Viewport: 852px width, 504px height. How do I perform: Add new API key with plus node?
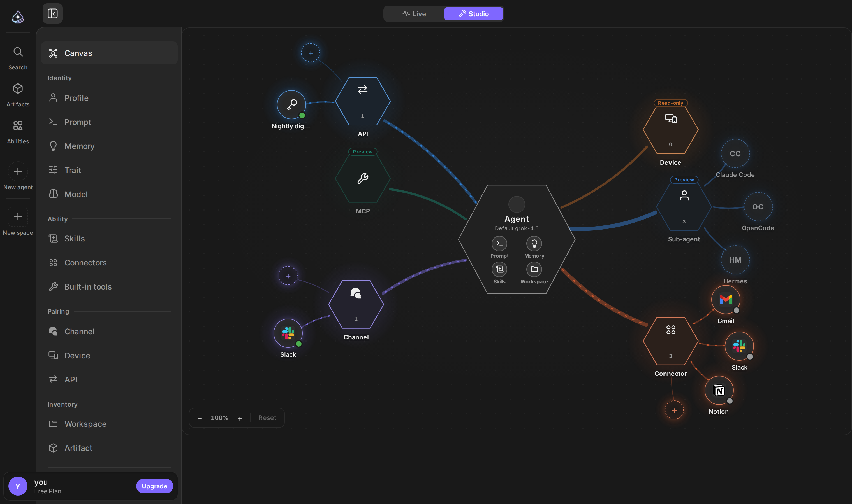pyautogui.click(x=310, y=53)
